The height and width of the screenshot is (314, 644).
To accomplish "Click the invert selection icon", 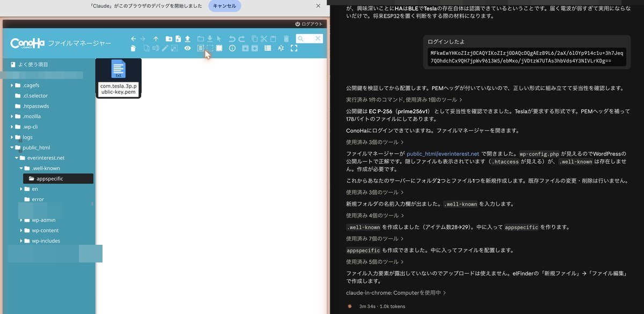I will pyautogui.click(x=219, y=48).
